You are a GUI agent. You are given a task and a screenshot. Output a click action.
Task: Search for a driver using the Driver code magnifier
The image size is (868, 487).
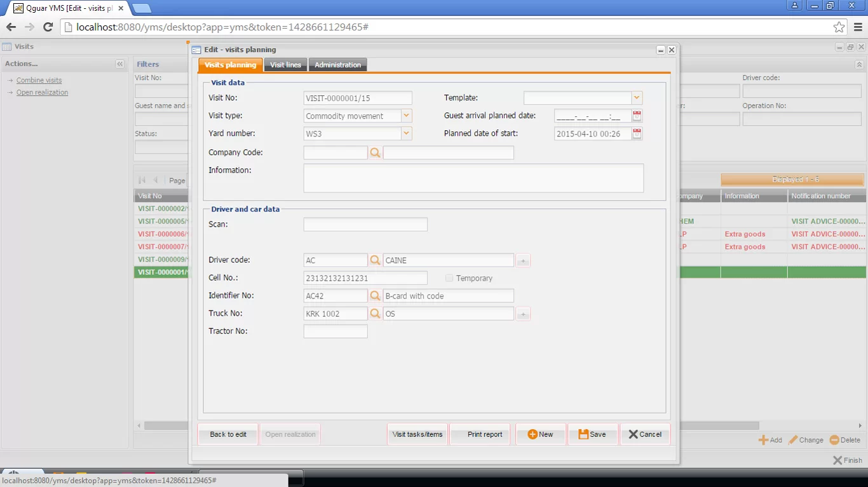point(375,260)
